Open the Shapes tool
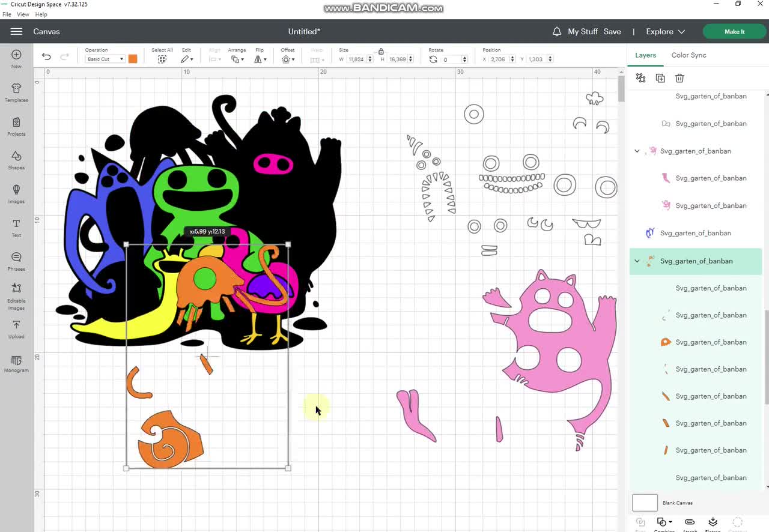This screenshot has width=769, height=532. [16, 160]
